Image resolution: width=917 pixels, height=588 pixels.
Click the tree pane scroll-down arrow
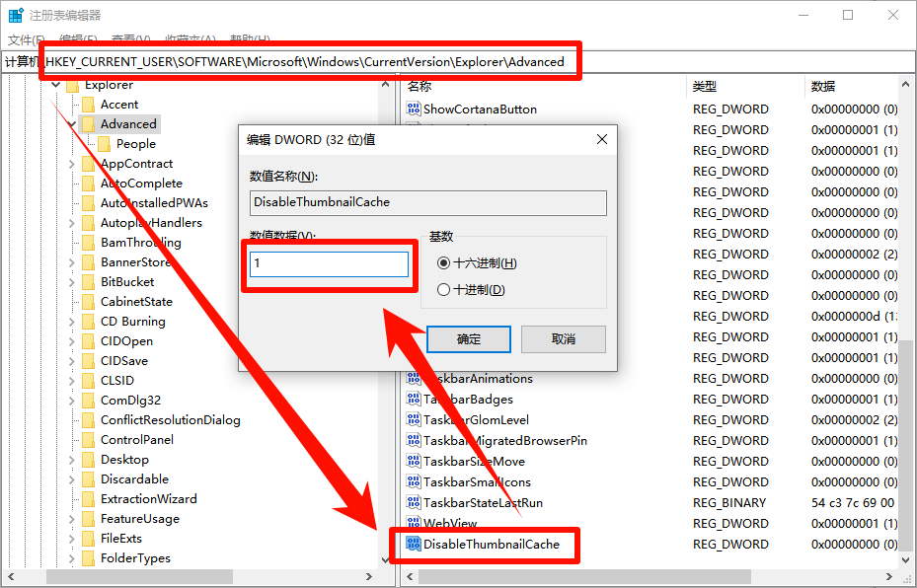386,559
